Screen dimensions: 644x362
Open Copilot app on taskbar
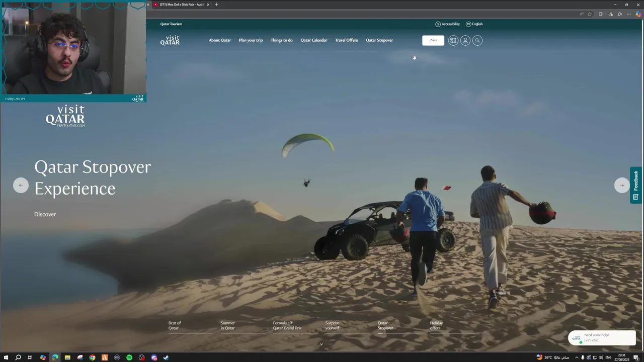click(x=43, y=357)
